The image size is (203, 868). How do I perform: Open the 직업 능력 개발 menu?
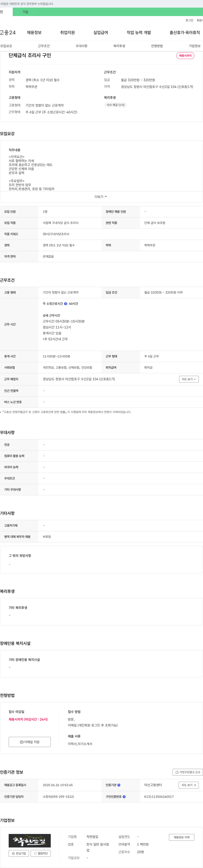click(139, 33)
